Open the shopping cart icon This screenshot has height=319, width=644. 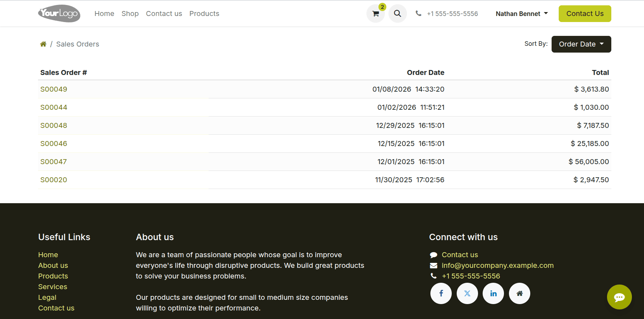[x=375, y=14]
